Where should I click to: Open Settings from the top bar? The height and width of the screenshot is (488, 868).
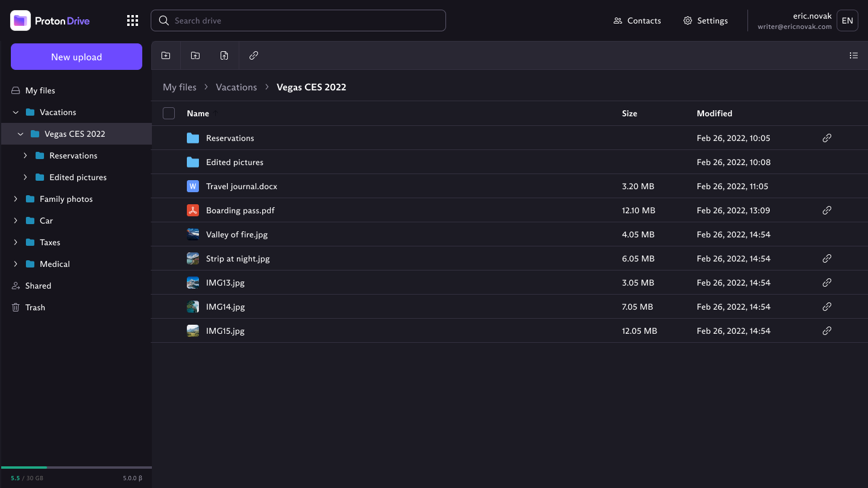click(x=705, y=20)
